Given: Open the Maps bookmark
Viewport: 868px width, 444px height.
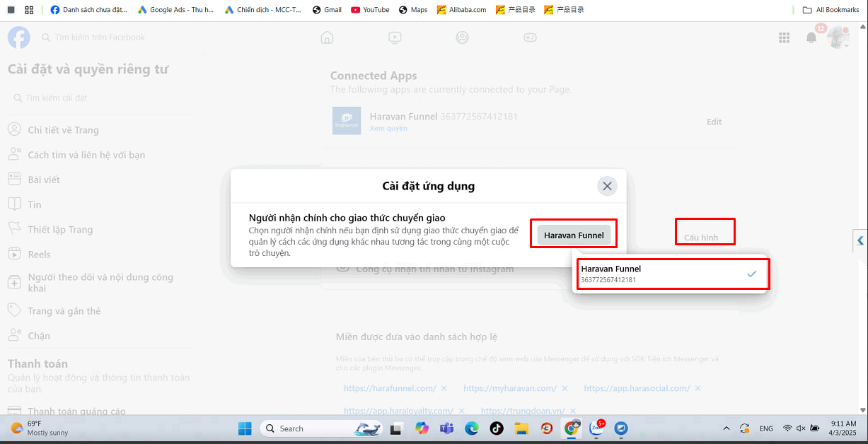Looking at the screenshot, I should tap(413, 10).
